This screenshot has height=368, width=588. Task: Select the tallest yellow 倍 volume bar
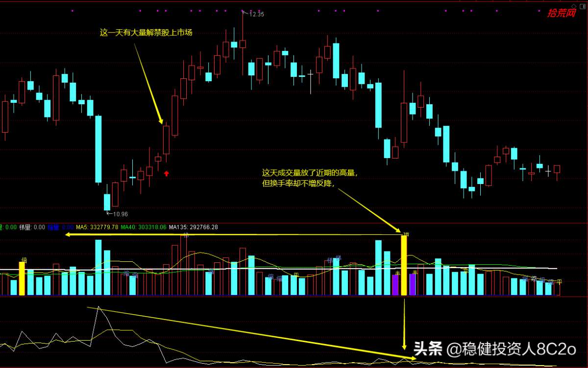pyautogui.click(x=404, y=266)
